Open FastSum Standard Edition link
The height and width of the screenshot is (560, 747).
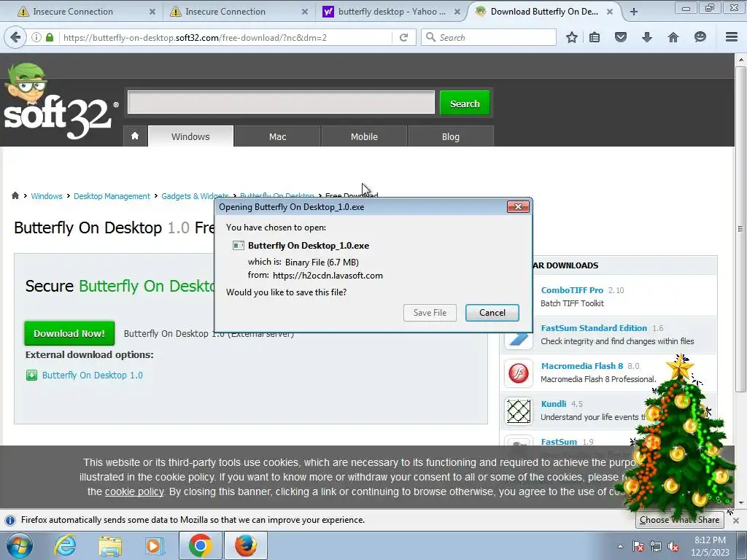(x=594, y=328)
